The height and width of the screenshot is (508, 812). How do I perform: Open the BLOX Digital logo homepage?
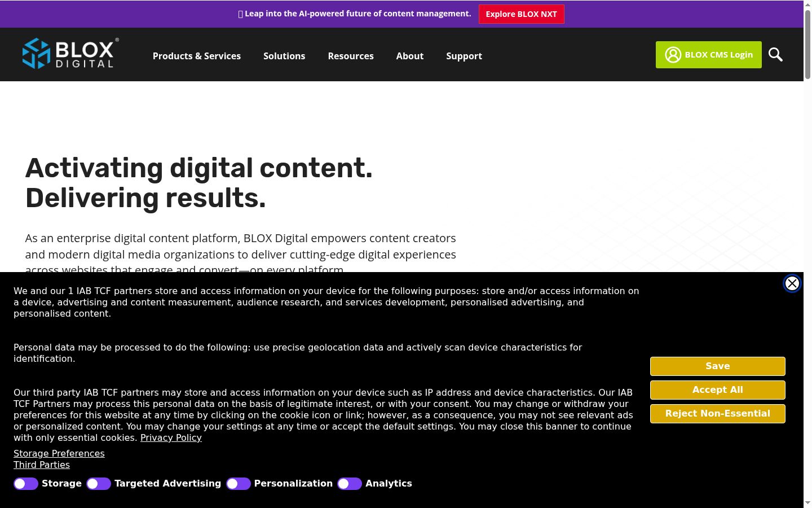(70, 54)
